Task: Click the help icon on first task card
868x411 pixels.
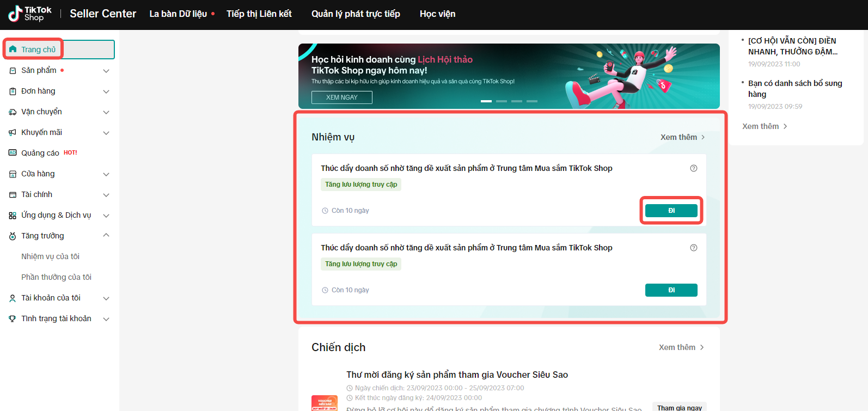Action: [x=694, y=168]
